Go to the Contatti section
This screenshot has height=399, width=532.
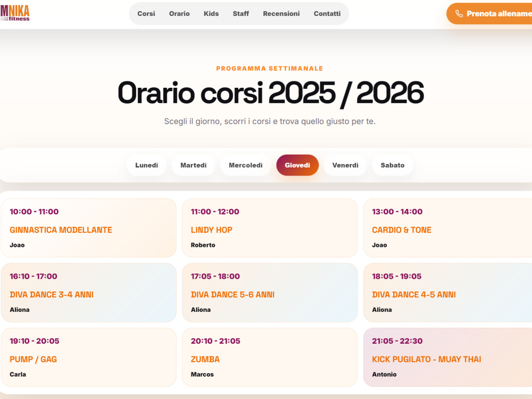pos(327,14)
